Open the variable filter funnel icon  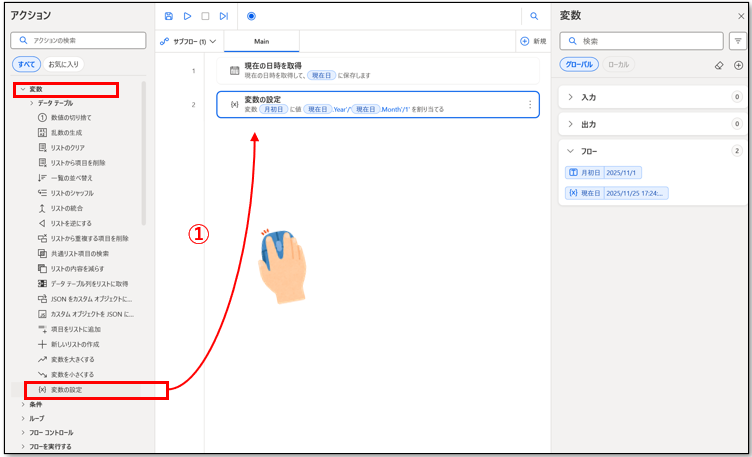(738, 41)
